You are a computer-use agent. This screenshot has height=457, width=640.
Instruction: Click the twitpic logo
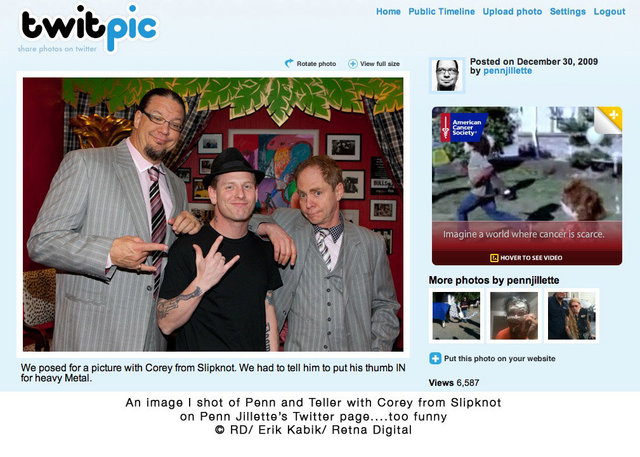88,29
